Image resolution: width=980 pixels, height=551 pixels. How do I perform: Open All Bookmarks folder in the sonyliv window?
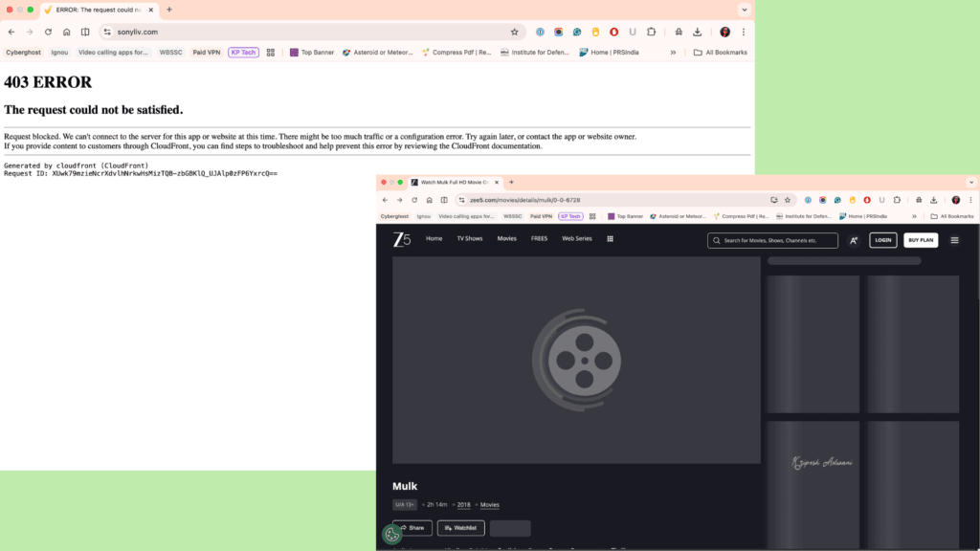point(720,53)
